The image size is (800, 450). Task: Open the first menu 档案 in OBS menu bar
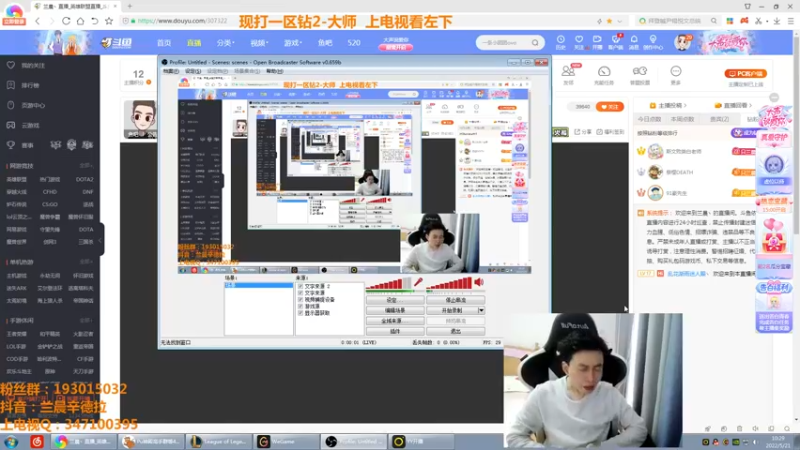coord(170,71)
